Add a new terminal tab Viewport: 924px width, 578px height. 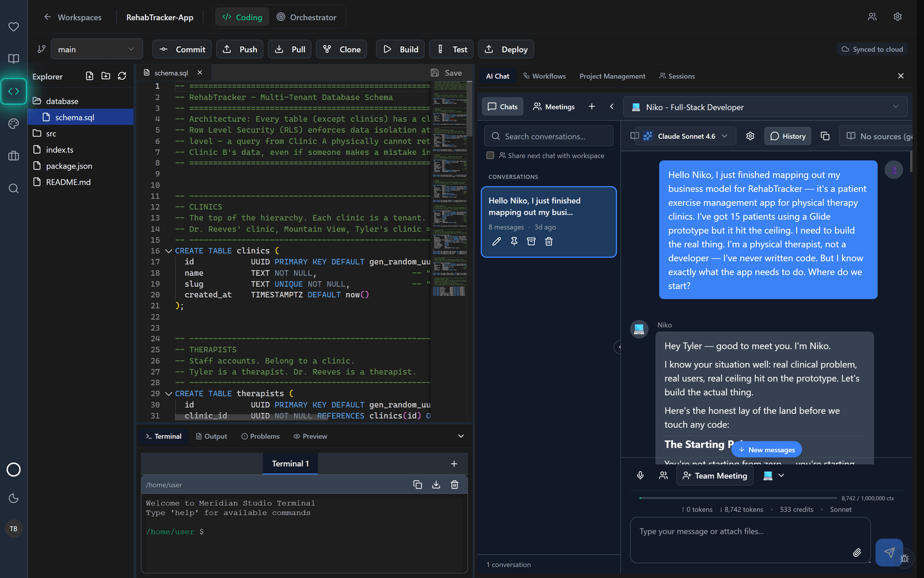(454, 464)
